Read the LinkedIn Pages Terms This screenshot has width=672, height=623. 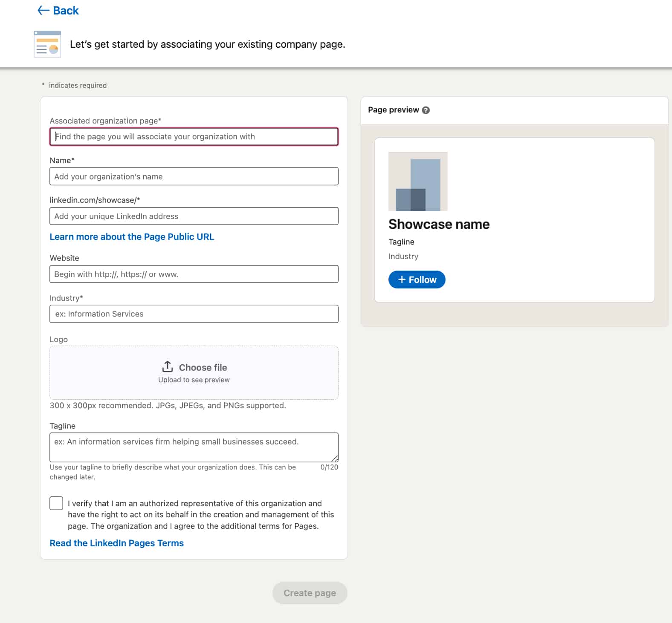pyautogui.click(x=116, y=543)
